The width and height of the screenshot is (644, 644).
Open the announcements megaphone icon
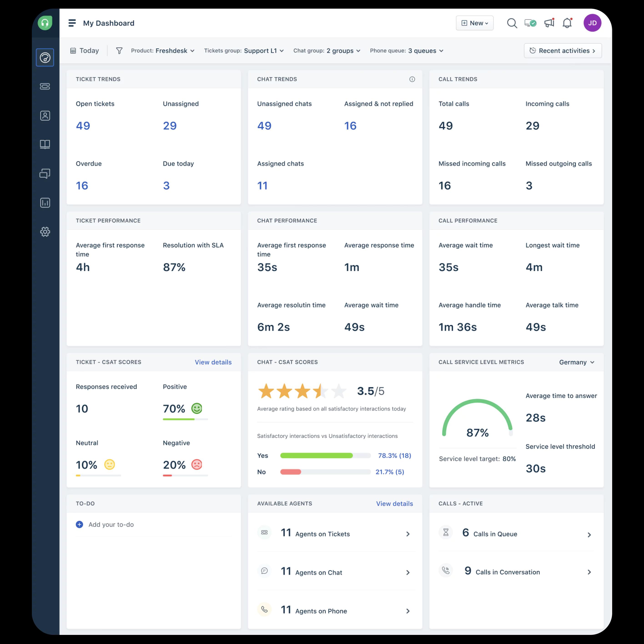click(549, 23)
